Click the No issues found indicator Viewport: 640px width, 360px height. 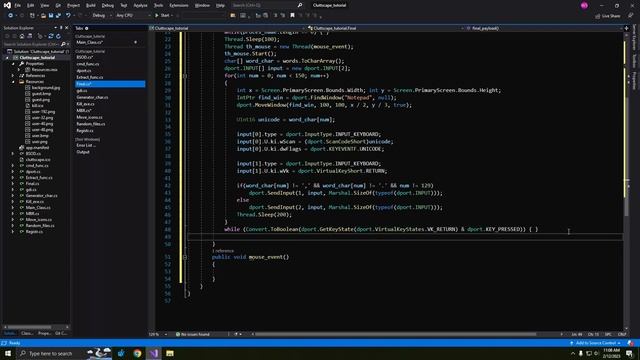pos(193,334)
